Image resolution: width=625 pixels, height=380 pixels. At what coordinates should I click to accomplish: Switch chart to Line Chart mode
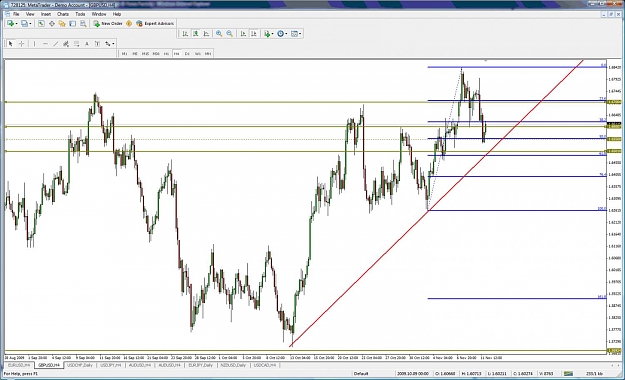coord(206,34)
